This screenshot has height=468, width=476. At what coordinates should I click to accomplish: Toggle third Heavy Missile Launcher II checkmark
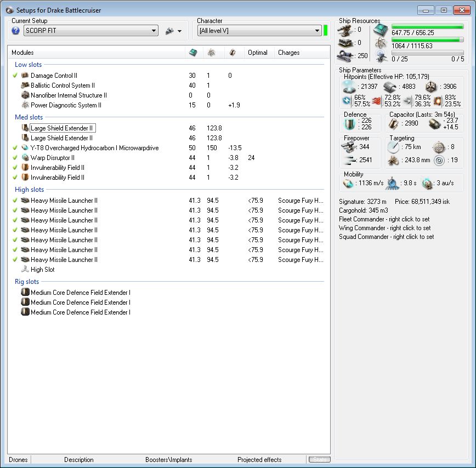point(15,220)
